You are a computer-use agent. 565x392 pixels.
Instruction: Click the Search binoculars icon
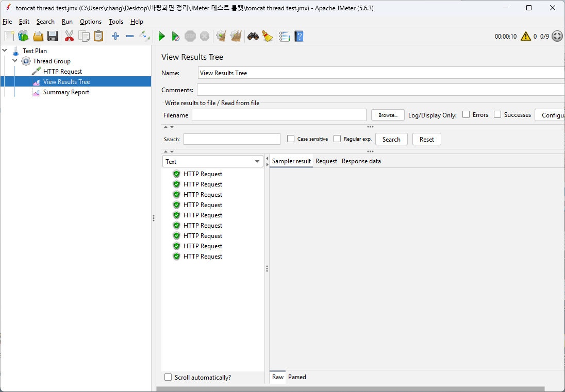pos(253,36)
